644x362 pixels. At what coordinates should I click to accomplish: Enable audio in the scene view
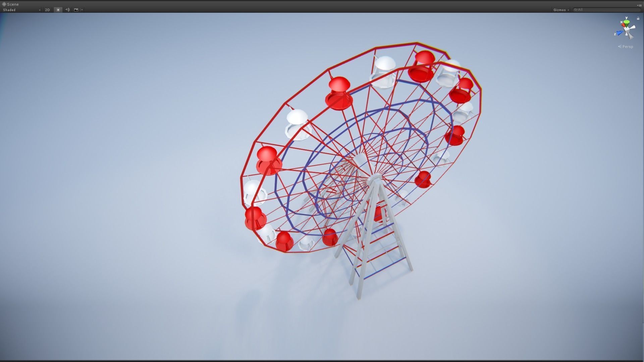pyautogui.click(x=67, y=10)
